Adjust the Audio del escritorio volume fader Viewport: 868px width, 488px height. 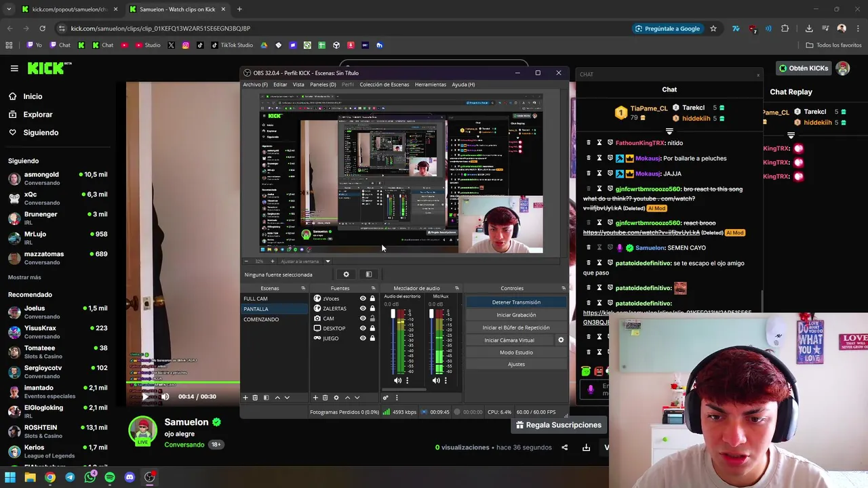[392, 315]
